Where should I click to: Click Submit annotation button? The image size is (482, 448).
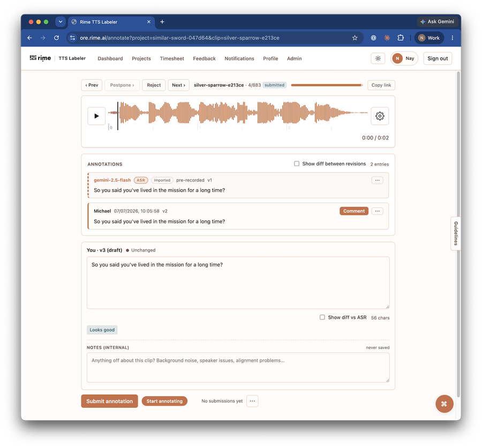click(x=109, y=401)
